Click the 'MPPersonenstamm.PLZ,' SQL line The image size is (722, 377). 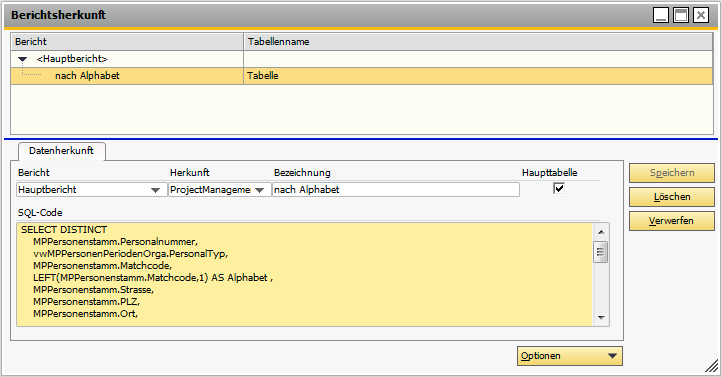(86, 302)
